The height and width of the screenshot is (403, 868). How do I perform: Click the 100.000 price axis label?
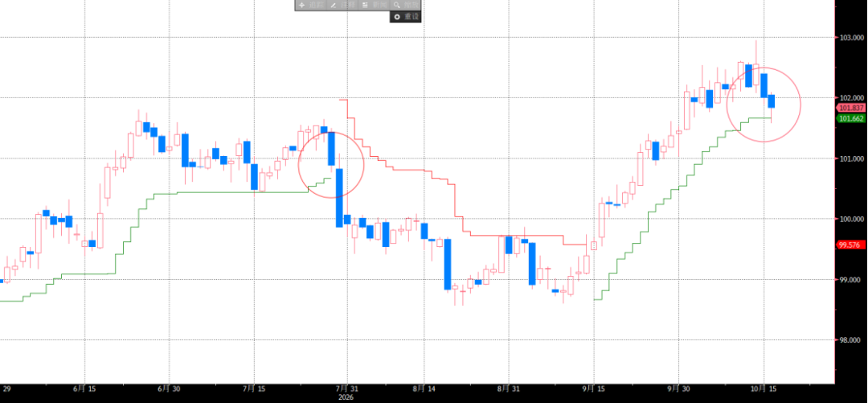point(851,219)
